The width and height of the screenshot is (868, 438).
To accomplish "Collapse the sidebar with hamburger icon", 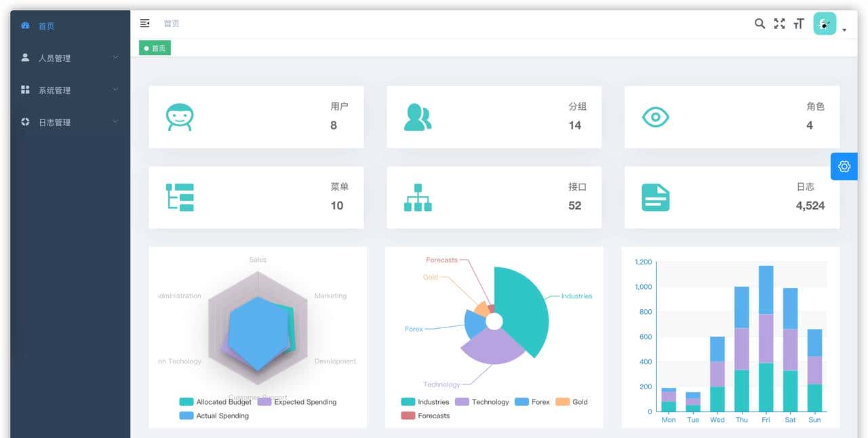I will pos(144,24).
